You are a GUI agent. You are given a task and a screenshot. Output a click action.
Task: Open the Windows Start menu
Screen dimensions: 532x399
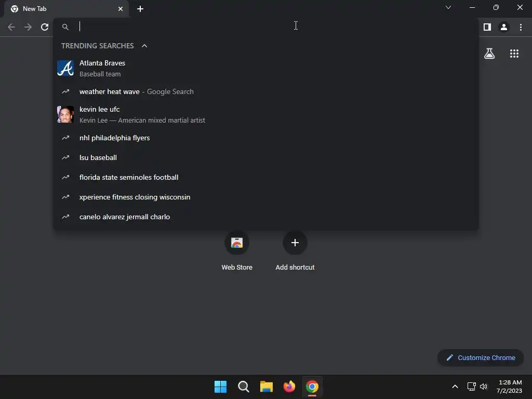pos(220,387)
